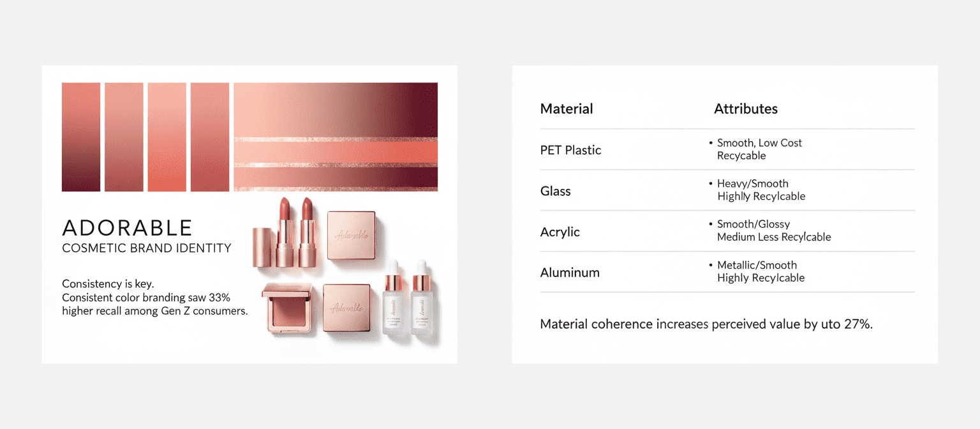
Task: Pick the third vertical swatch with coral base
Action: click(x=167, y=137)
